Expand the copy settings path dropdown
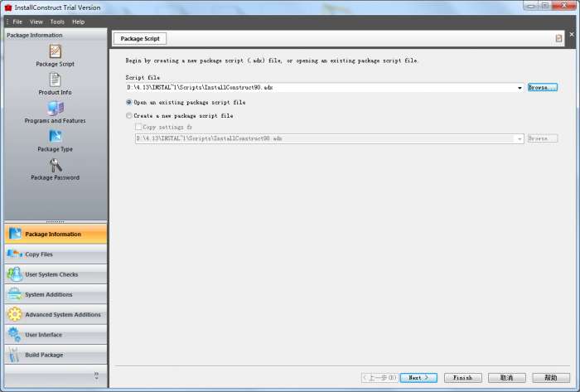 pyautogui.click(x=520, y=138)
